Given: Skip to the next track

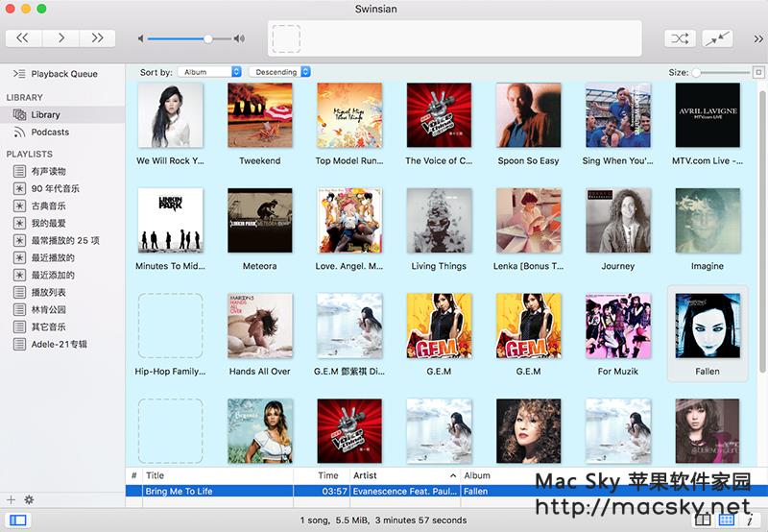Looking at the screenshot, I should [x=98, y=38].
